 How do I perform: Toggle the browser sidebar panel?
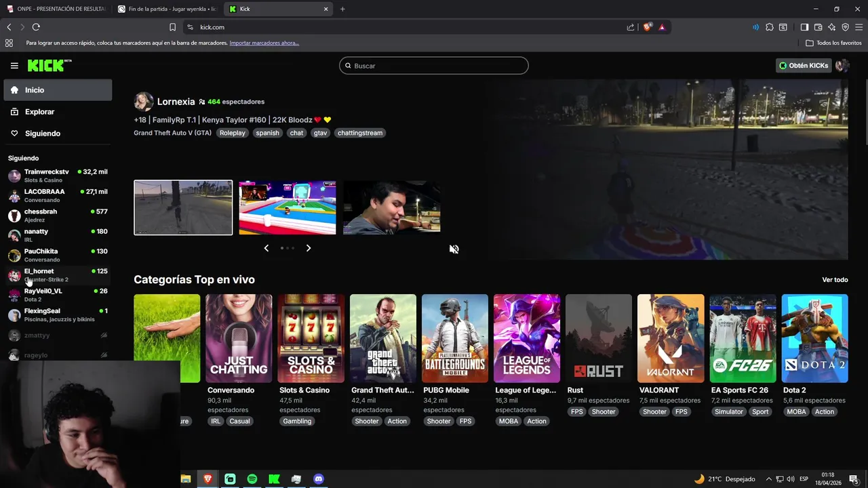(x=804, y=27)
